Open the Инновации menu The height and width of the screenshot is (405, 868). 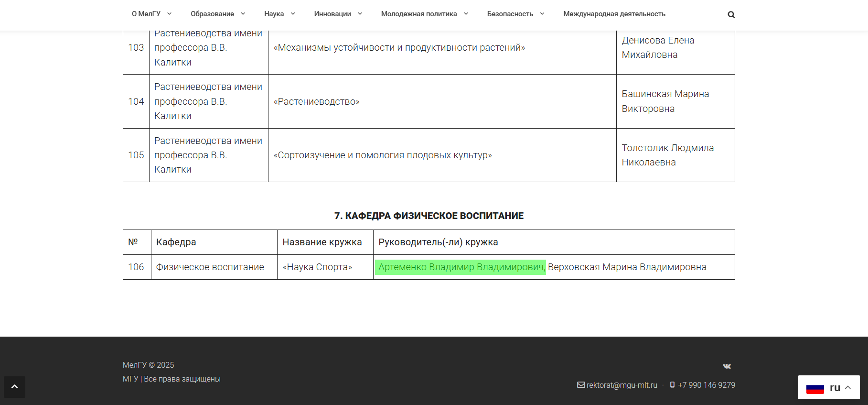tap(332, 14)
